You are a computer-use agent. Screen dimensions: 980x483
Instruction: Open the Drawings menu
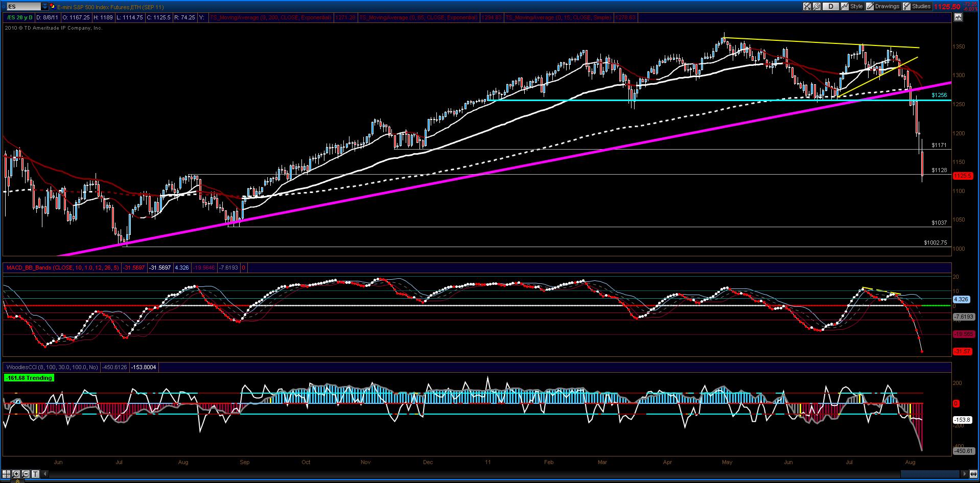887,7
